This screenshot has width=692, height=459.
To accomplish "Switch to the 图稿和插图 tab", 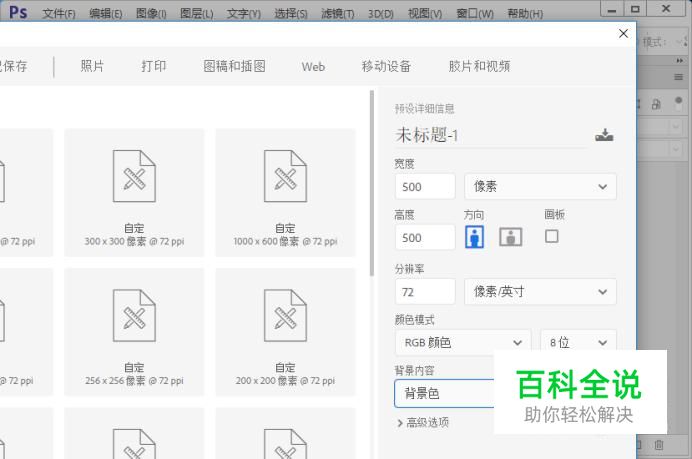I will 234,66.
